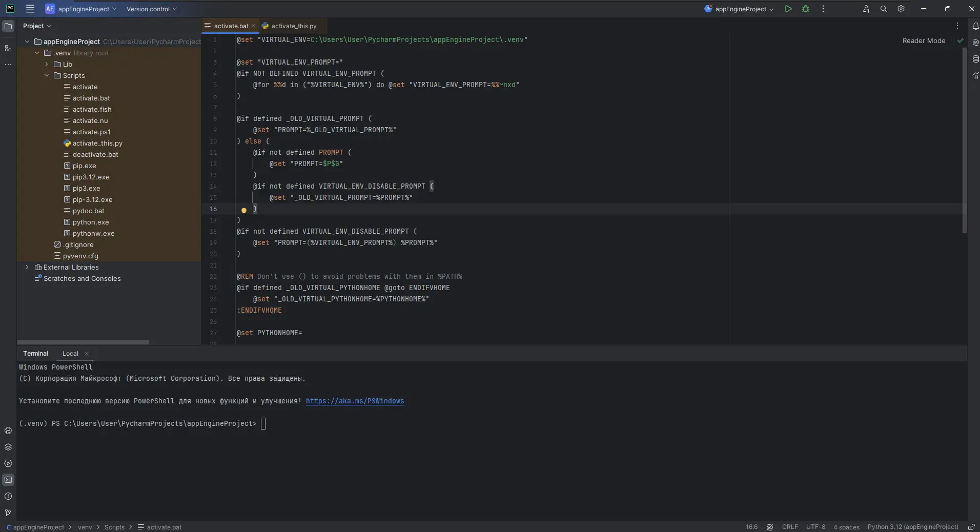This screenshot has width=980, height=532.
Task: Open Search Everywhere magnifier icon
Action: pos(884,9)
